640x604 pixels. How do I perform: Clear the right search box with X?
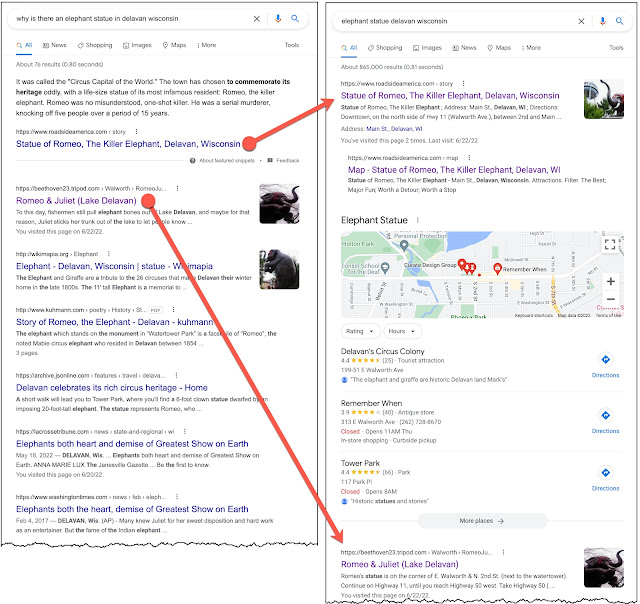(581, 21)
